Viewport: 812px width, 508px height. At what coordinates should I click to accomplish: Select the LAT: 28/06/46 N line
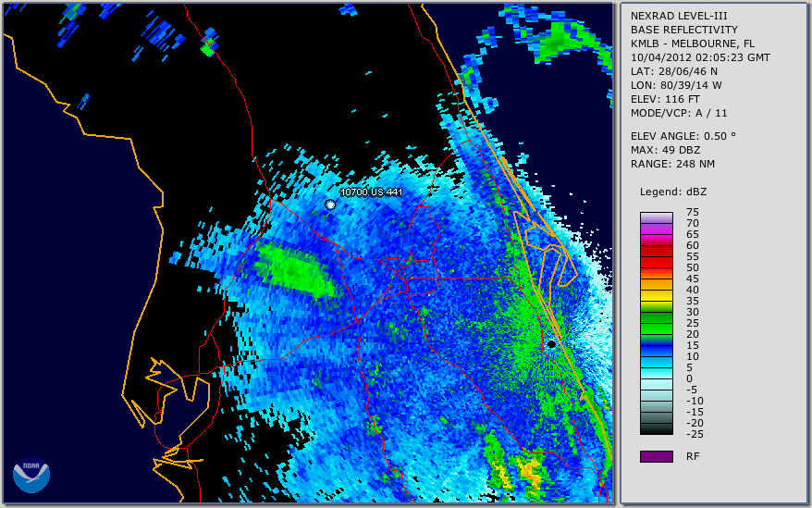(x=673, y=71)
